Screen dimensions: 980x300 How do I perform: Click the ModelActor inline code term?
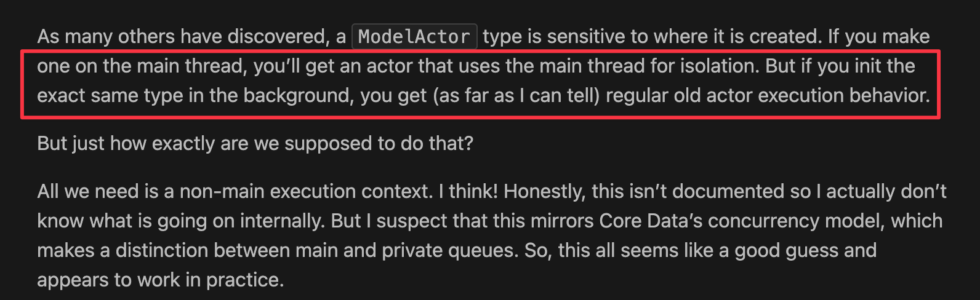tap(414, 37)
